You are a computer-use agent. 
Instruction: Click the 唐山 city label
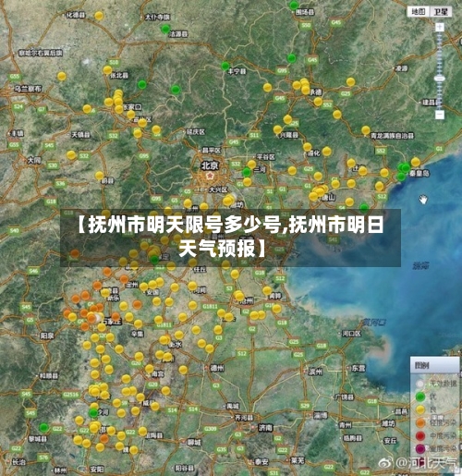click(x=328, y=197)
